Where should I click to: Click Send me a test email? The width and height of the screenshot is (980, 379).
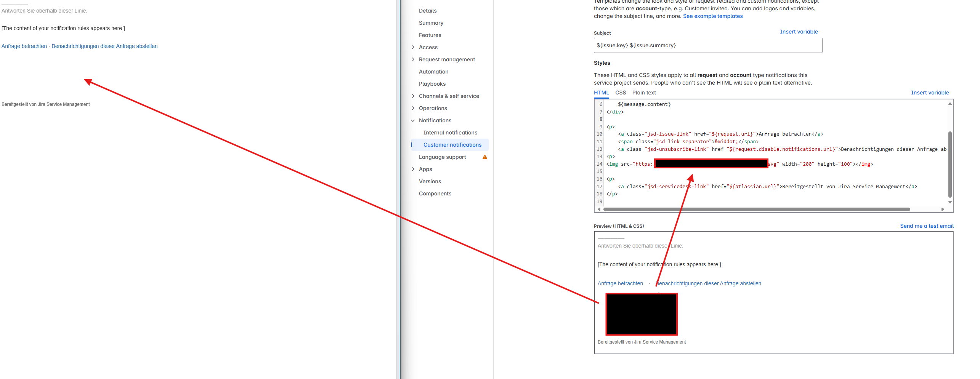pyautogui.click(x=927, y=226)
